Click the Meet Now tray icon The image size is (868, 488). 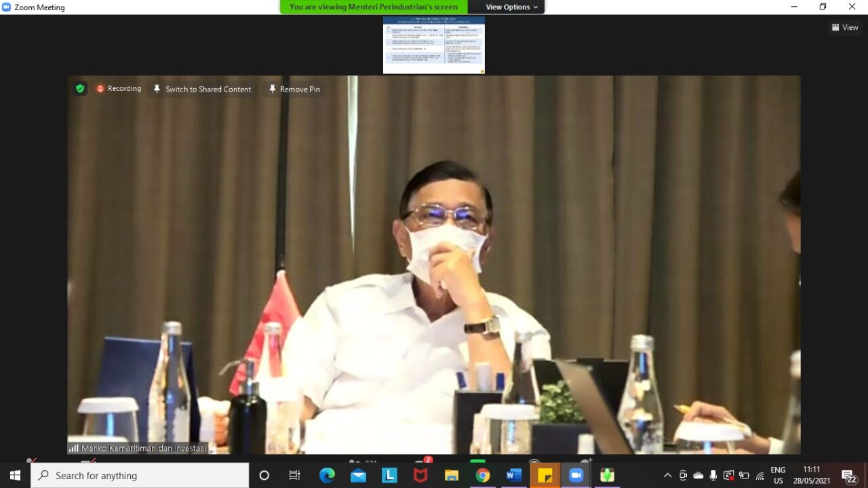[x=683, y=476]
